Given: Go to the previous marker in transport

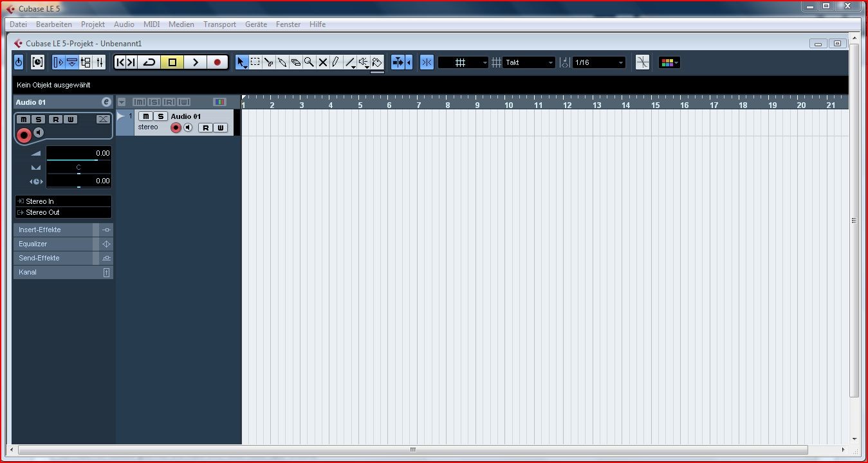Looking at the screenshot, I should pyautogui.click(x=120, y=62).
